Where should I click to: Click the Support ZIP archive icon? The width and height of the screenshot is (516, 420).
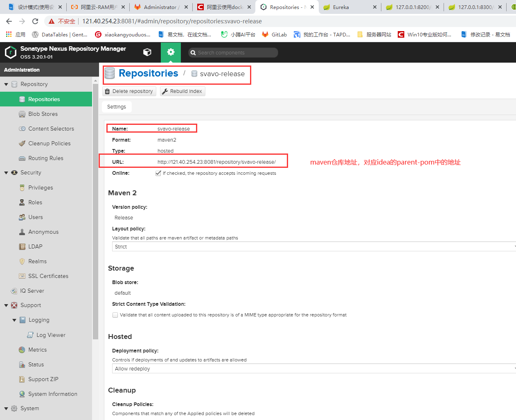(x=22, y=379)
